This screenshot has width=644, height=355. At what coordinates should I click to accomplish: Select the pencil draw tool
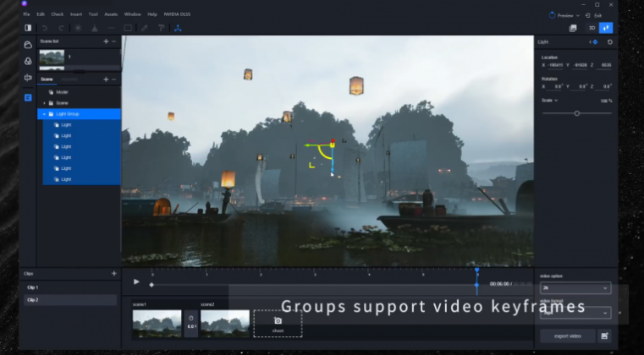point(144,28)
